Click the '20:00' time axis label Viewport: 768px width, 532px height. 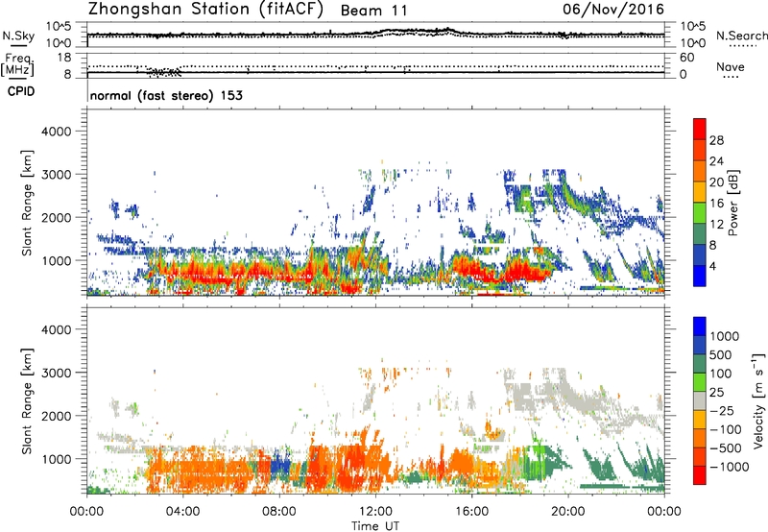click(x=568, y=512)
